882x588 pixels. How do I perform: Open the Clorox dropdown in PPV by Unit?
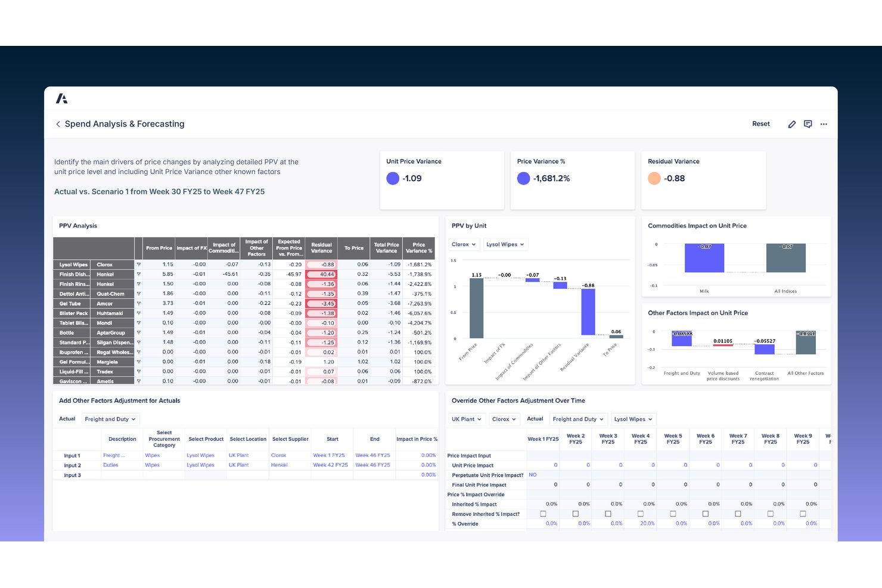pos(464,244)
